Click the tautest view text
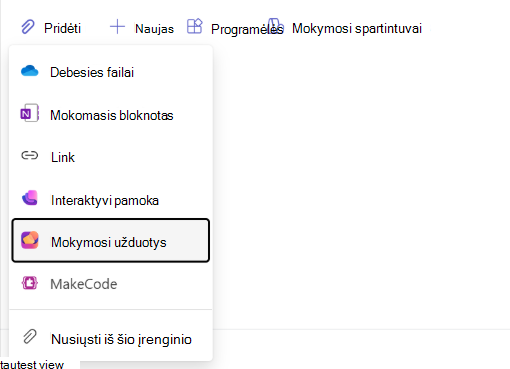The width and height of the screenshot is (510, 369). 32,364
